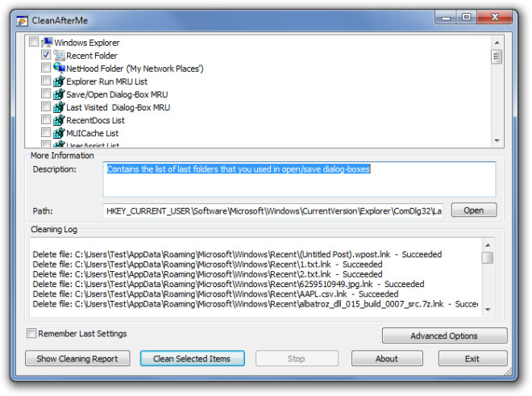Click the NetHood Folder globe icon

tap(59, 68)
